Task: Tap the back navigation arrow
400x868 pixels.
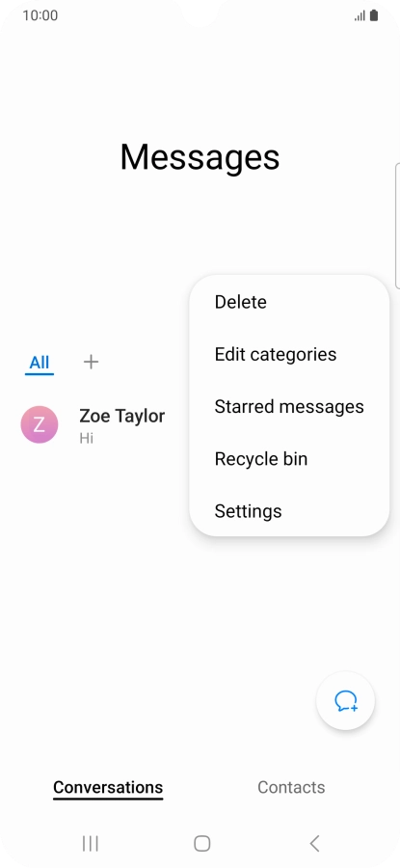Action: pos(314,843)
